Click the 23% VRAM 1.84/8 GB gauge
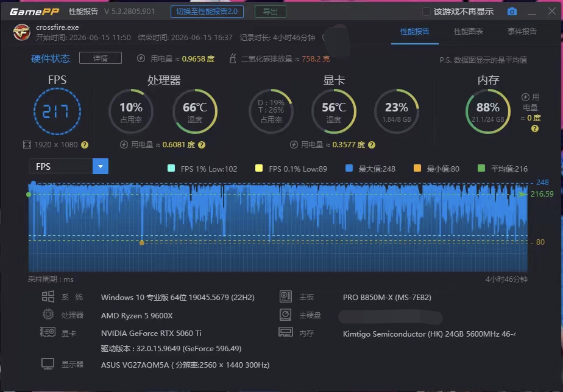 click(397, 111)
